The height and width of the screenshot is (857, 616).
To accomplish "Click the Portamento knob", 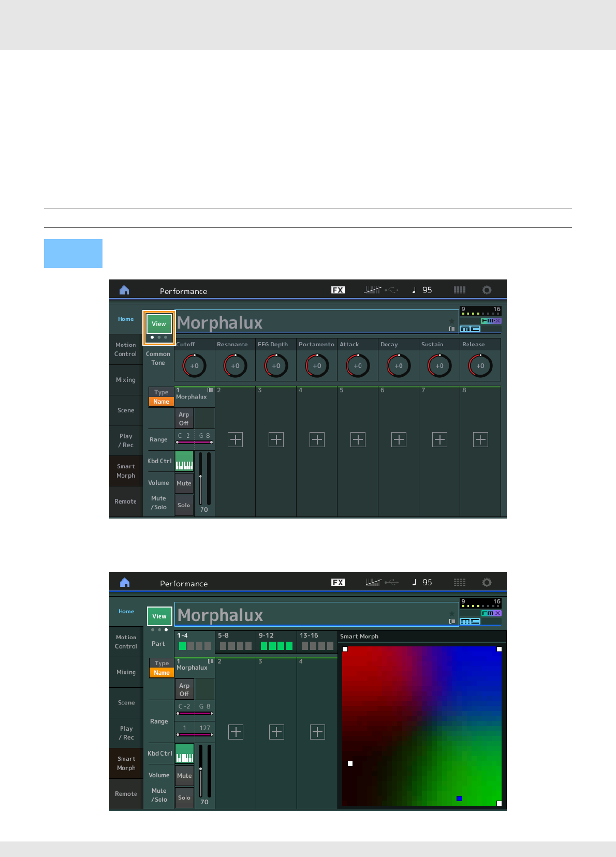I will click(x=317, y=366).
